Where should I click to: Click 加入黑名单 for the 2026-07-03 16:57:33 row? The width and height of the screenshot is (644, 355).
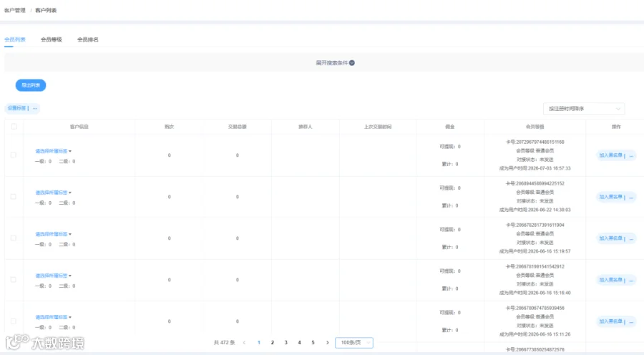[x=611, y=156]
